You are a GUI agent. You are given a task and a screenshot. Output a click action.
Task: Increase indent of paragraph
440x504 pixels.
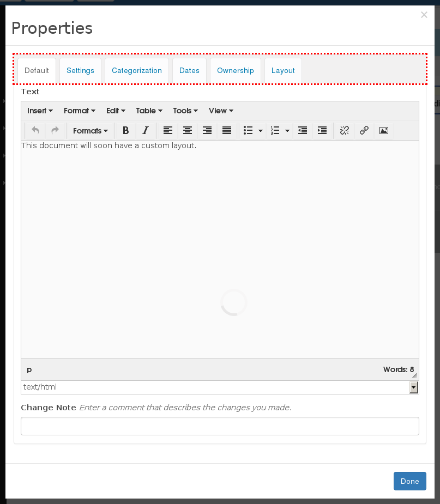(322, 130)
